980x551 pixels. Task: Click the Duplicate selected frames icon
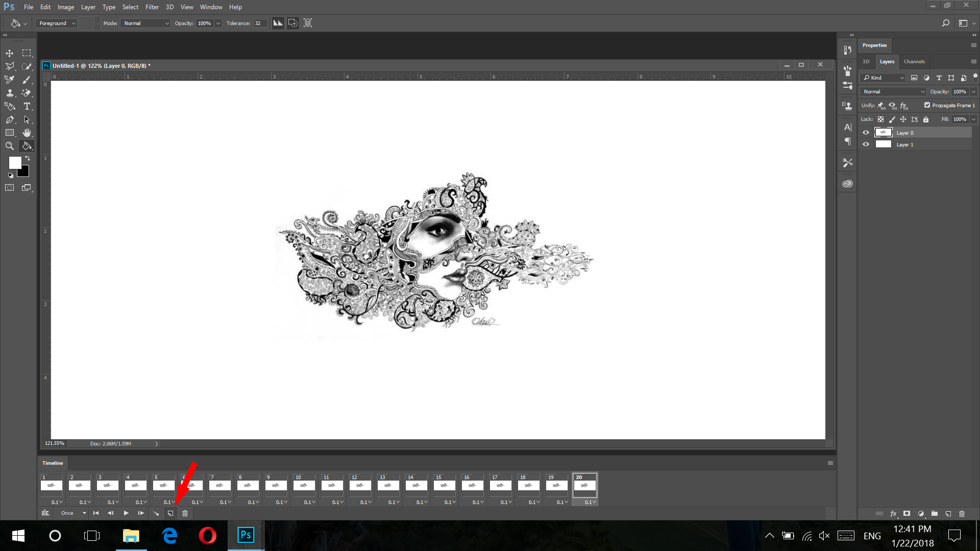point(170,513)
